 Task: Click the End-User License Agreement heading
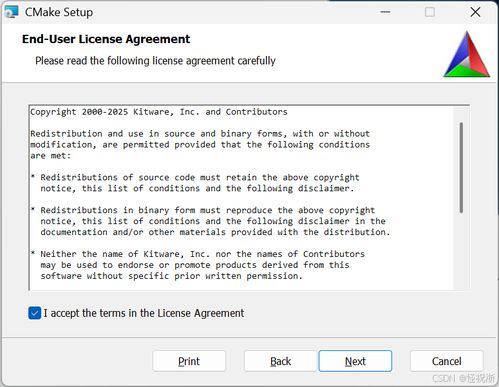(x=106, y=39)
